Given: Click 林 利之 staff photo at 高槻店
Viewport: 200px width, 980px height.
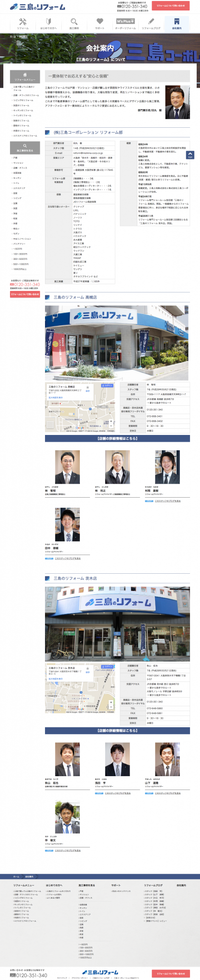Looking at the screenshot, I should click(x=117, y=467).
